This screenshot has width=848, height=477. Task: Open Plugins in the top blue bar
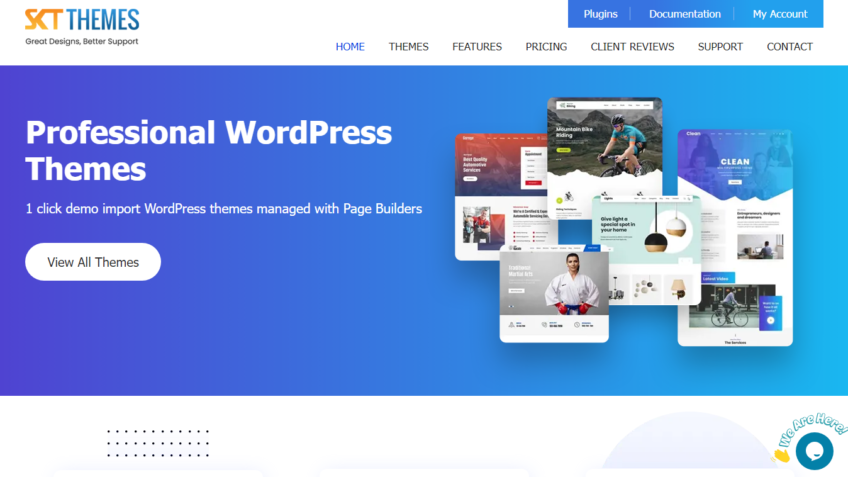point(600,14)
